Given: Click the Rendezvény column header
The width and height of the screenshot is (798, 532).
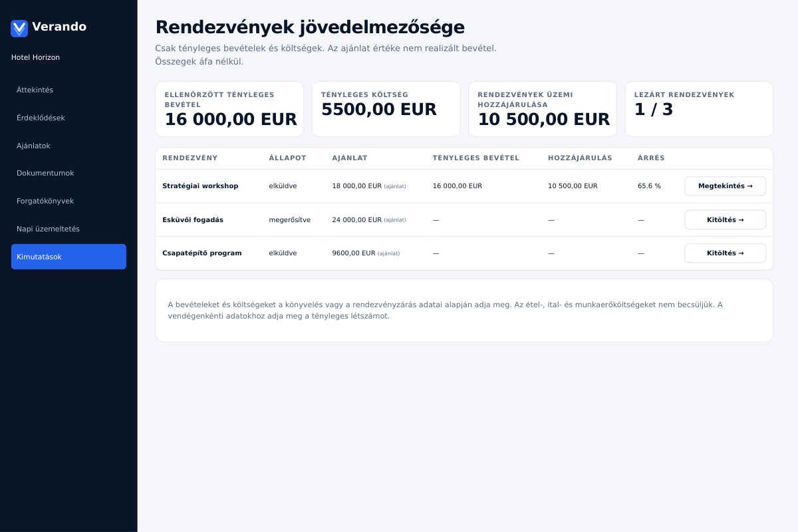Looking at the screenshot, I should pos(190,158).
